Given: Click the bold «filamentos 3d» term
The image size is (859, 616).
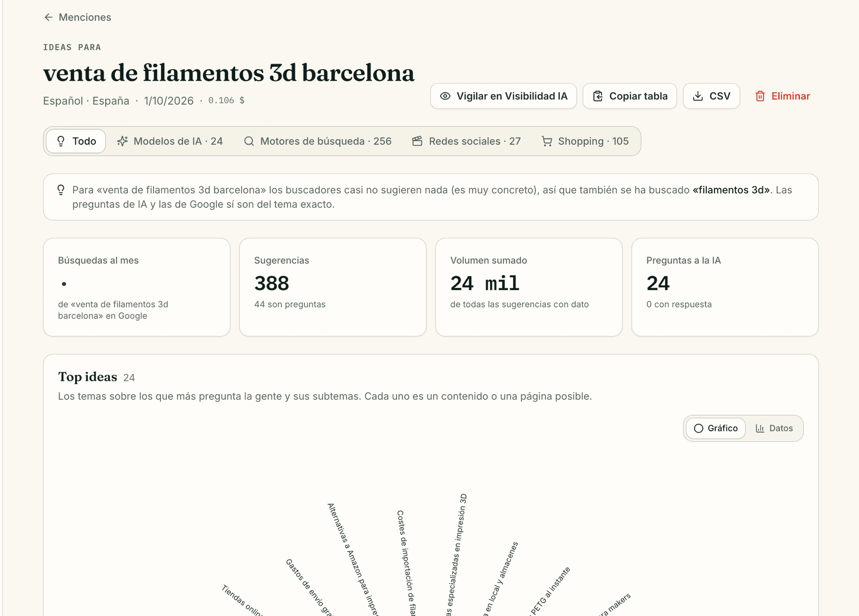Looking at the screenshot, I should point(732,190).
